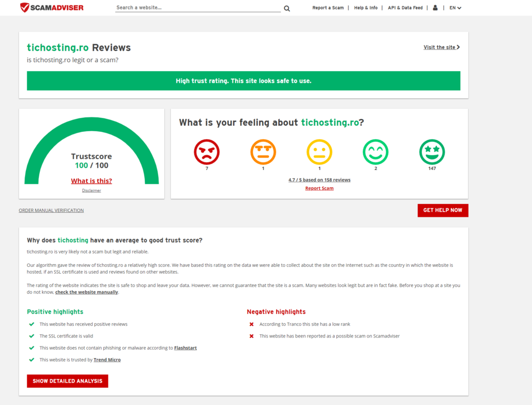532x405 pixels.
Task: Click 'The SSL certificate is valid' text
Action: click(x=66, y=336)
